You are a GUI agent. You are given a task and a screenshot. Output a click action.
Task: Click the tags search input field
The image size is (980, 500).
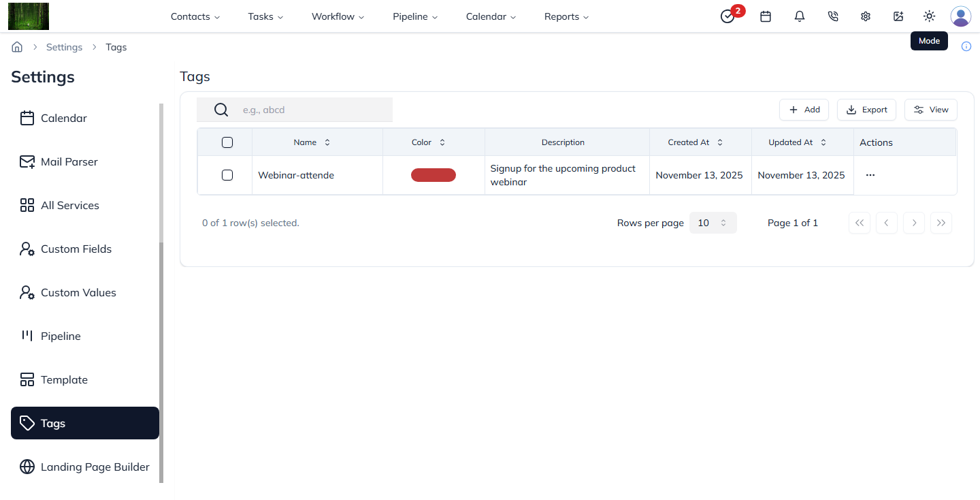313,110
